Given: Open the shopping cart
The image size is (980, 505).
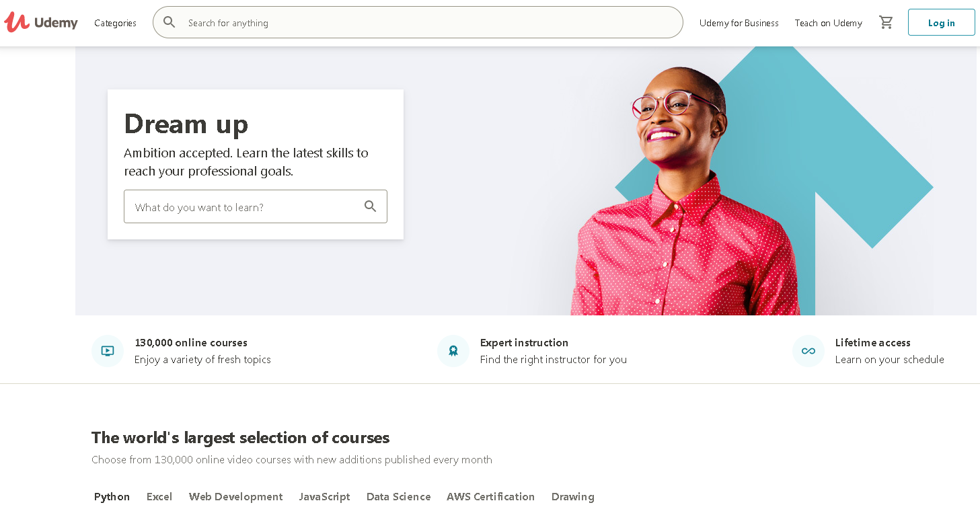Looking at the screenshot, I should pyautogui.click(x=886, y=22).
